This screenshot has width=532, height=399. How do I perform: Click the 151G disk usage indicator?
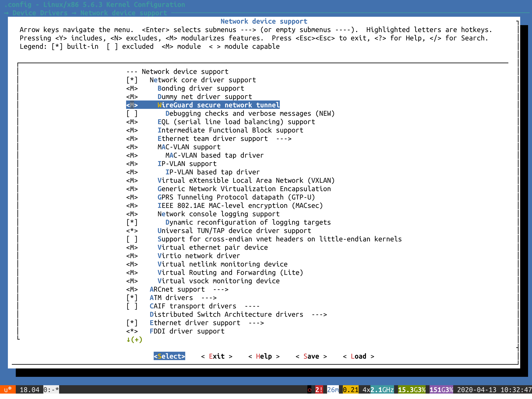pyautogui.click(x=441, y=390)
